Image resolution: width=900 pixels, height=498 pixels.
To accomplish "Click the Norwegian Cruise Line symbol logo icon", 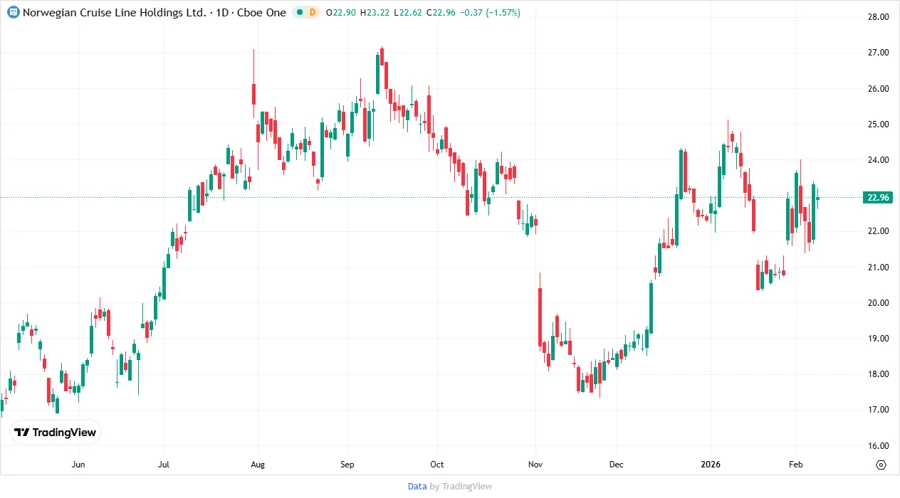I will click(x=13, y=12).
